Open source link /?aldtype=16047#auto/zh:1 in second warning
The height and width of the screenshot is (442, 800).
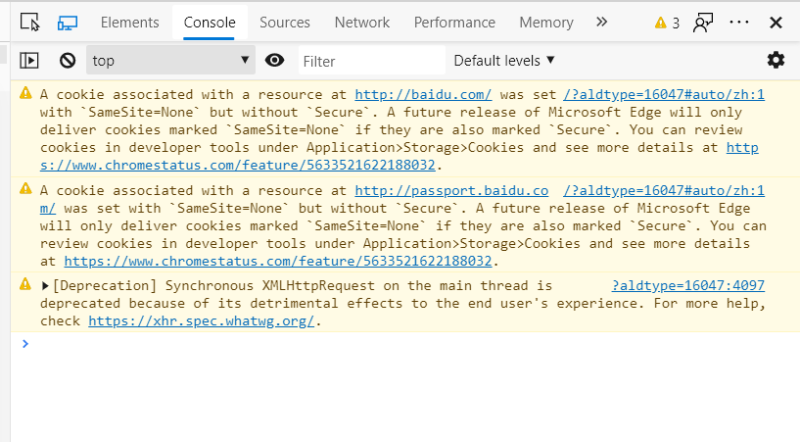point(664,190)
